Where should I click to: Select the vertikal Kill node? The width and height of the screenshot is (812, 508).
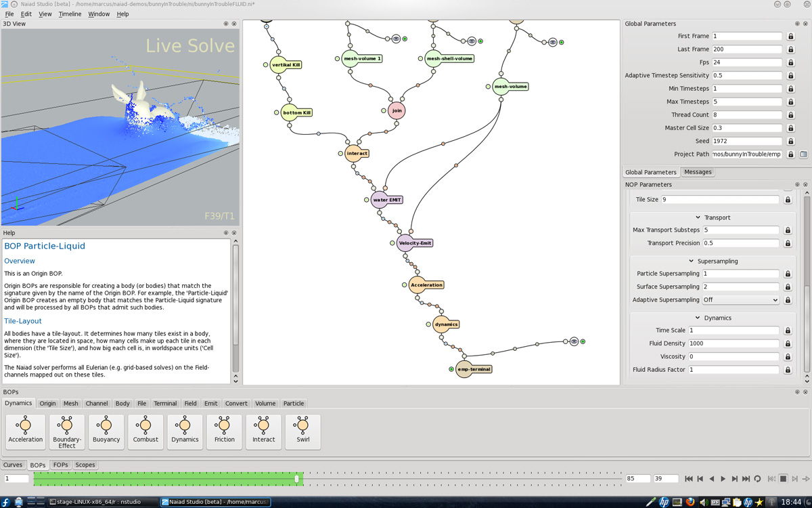point(285,65)
